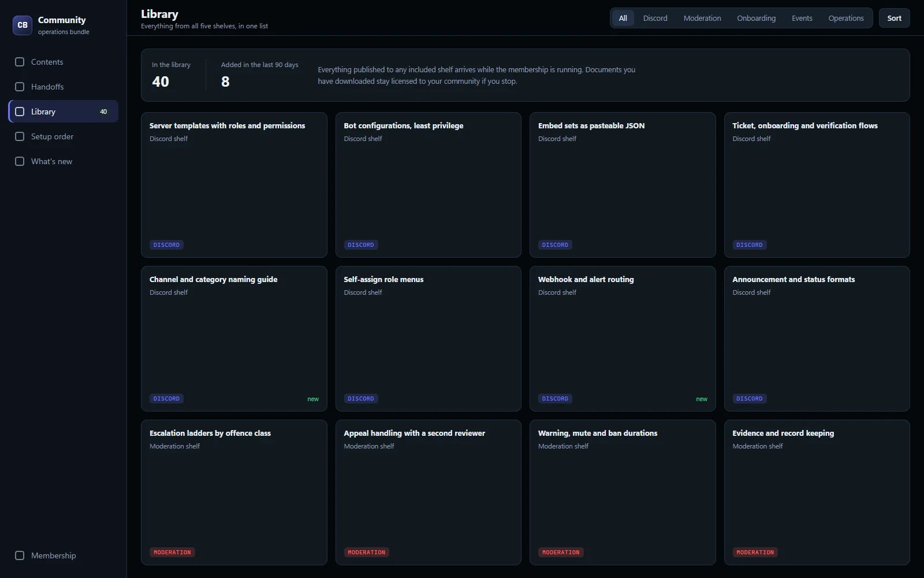Click 'new' label on Channel naming guide
924x578 pixels.
click(313, 399)
